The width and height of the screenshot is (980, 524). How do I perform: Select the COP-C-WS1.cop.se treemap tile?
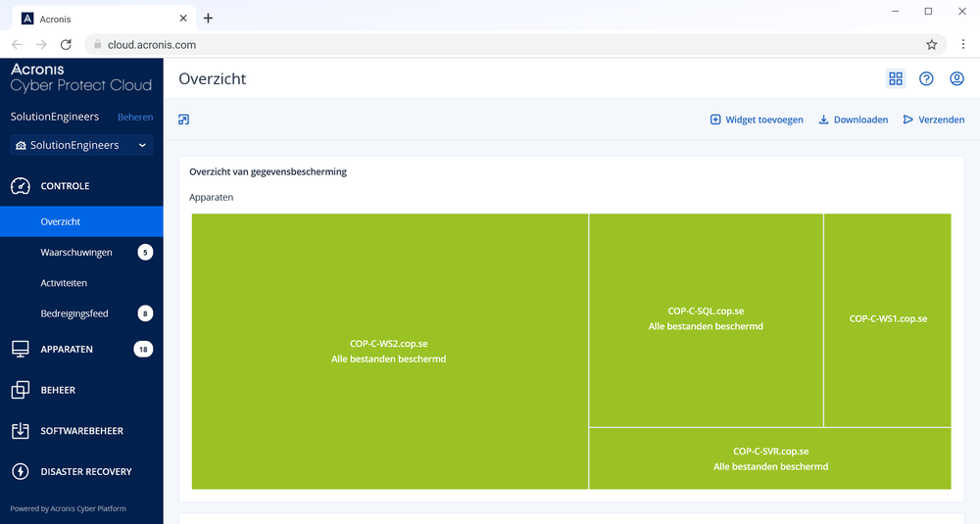(888, 319)
